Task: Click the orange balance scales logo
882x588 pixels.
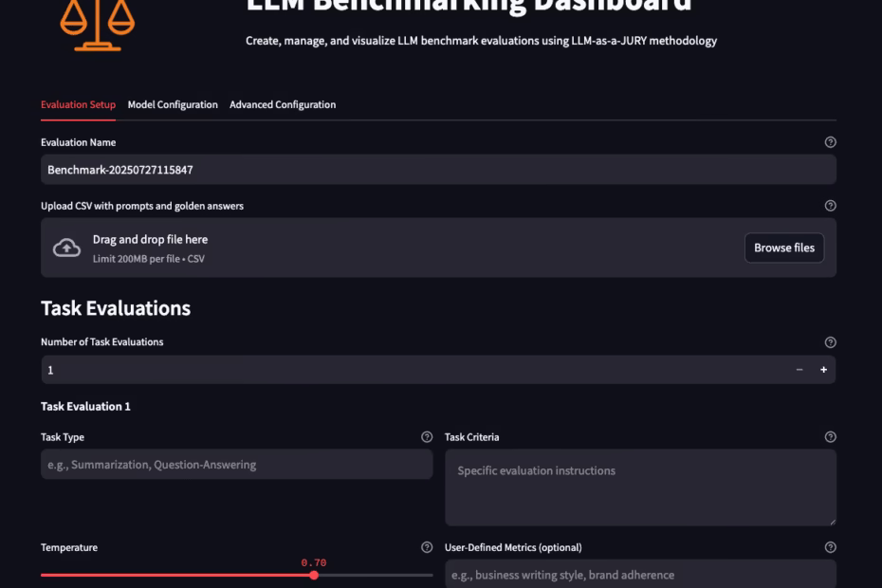Action: tap(97, 23)
